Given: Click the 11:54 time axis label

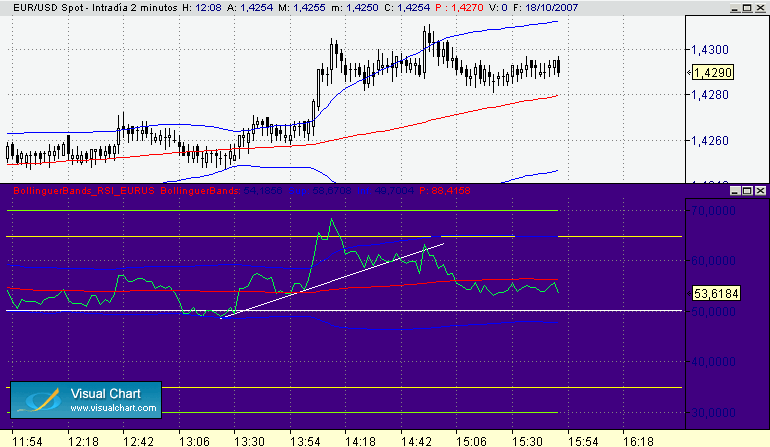Looking at the screenshot, I should (x=28, y=441).
